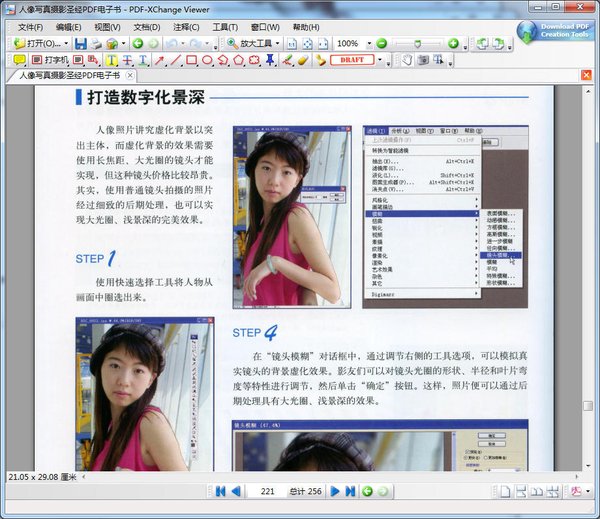This screenshot has height=519, width=600.
Task: Switch to single page layout
Action: [505, 491]
